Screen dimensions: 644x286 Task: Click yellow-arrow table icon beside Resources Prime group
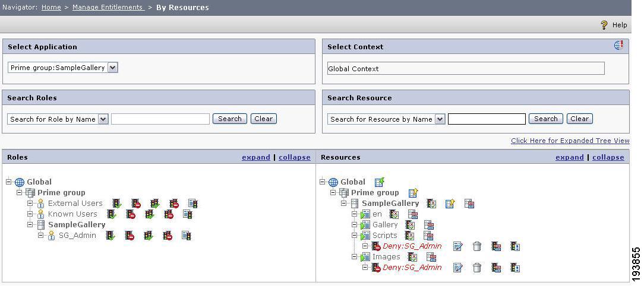[x=413, y=192]
